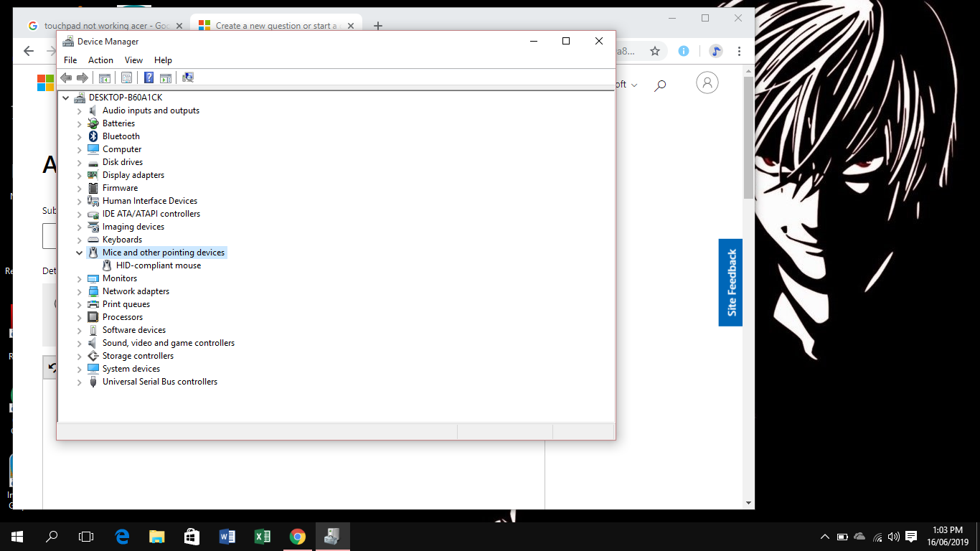Select the DESKTOP-B60A1CK computer name
This screenshot has height=551, width=980.
click(x=126, y=98)
